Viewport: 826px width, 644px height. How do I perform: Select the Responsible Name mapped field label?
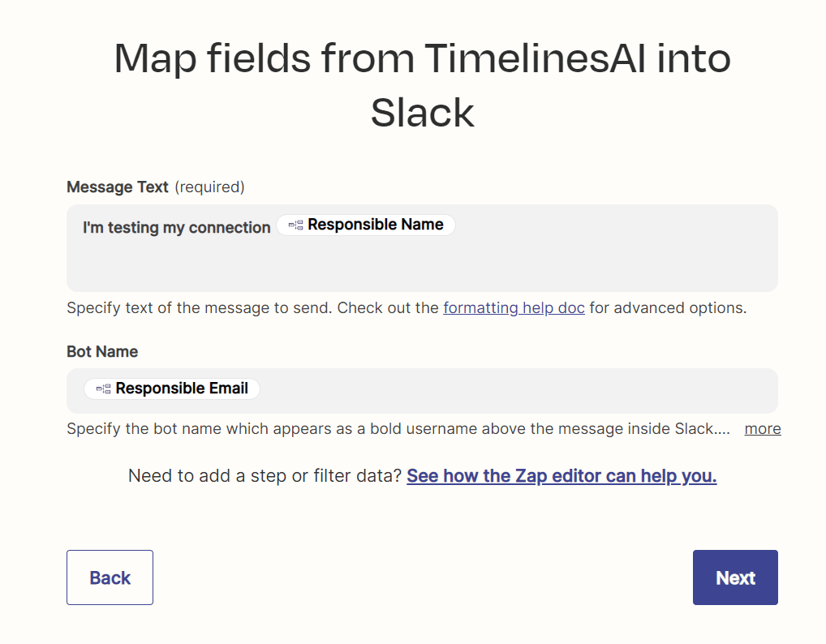pyautogui.click(x=375, y=225)
